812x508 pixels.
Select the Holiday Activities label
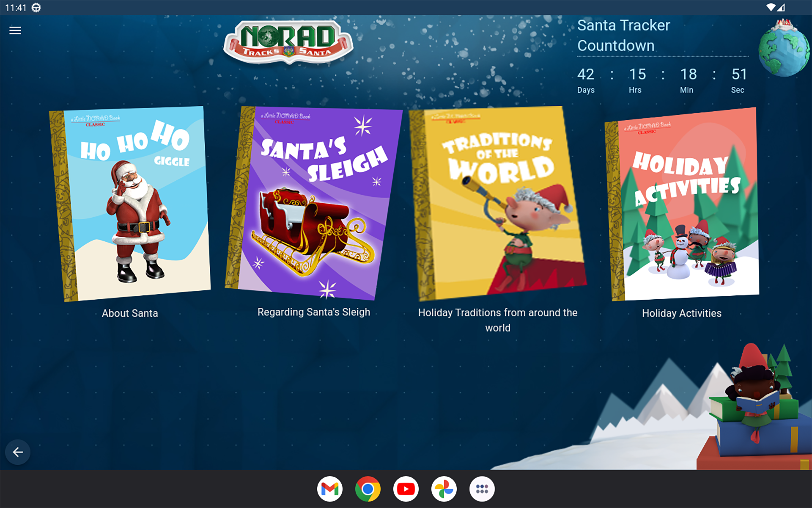click(682, 313)
